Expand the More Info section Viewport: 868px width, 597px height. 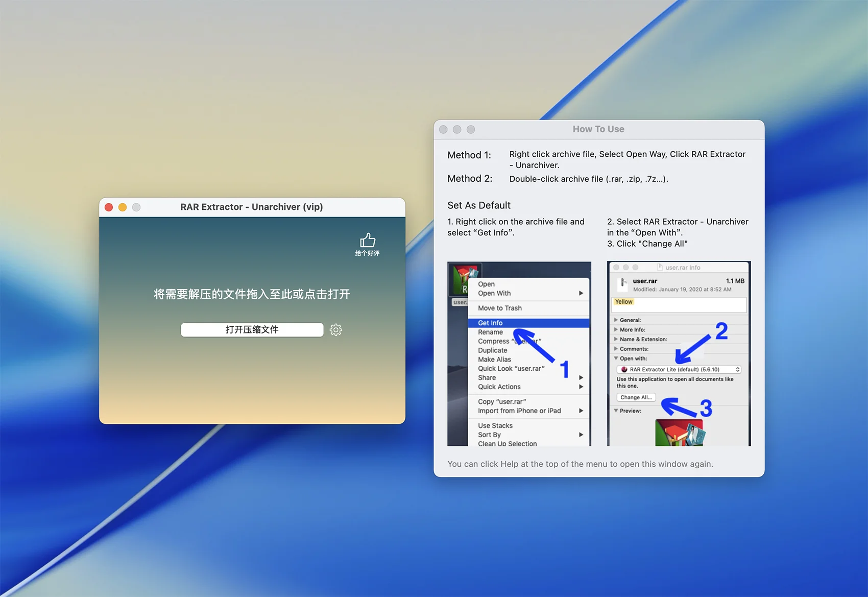616,330
